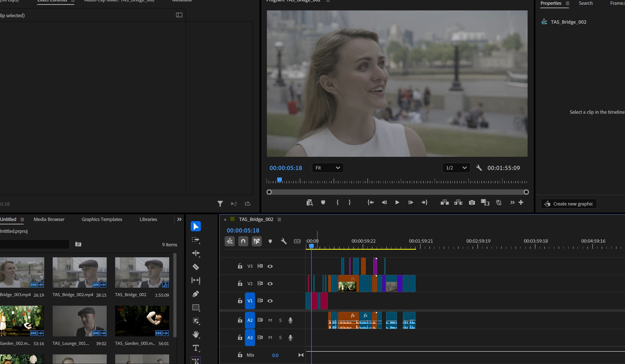Image resolution: width=625 pixels, height=364 pixels.
Task: Open timeline display settings wrench
Action: [284, 241]
